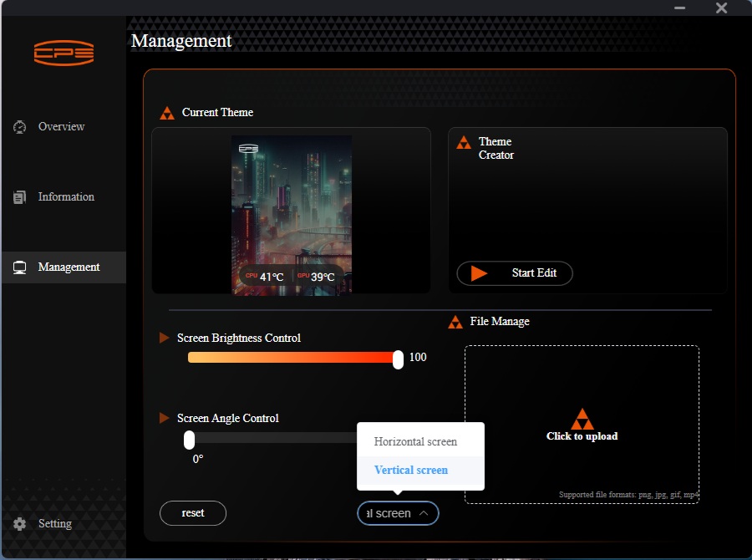Click the brightness value 100
The image size is (752, 560).
point(418,358)
